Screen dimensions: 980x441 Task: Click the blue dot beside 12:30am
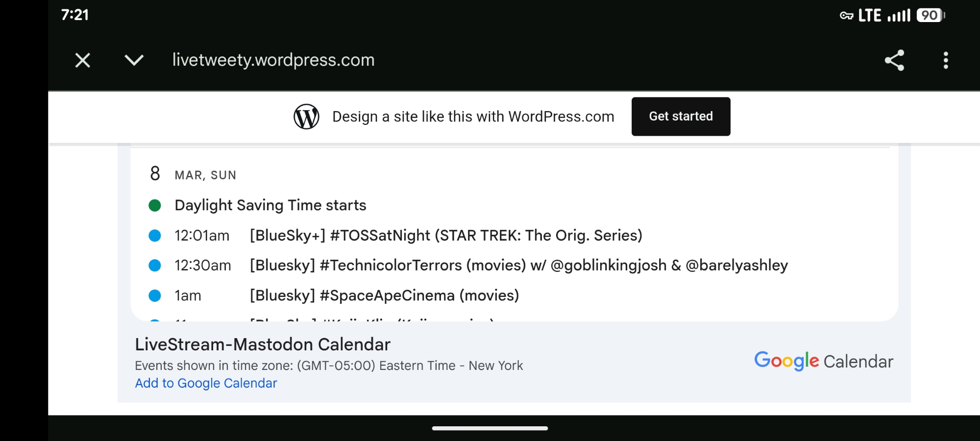[x=155, y=266]
